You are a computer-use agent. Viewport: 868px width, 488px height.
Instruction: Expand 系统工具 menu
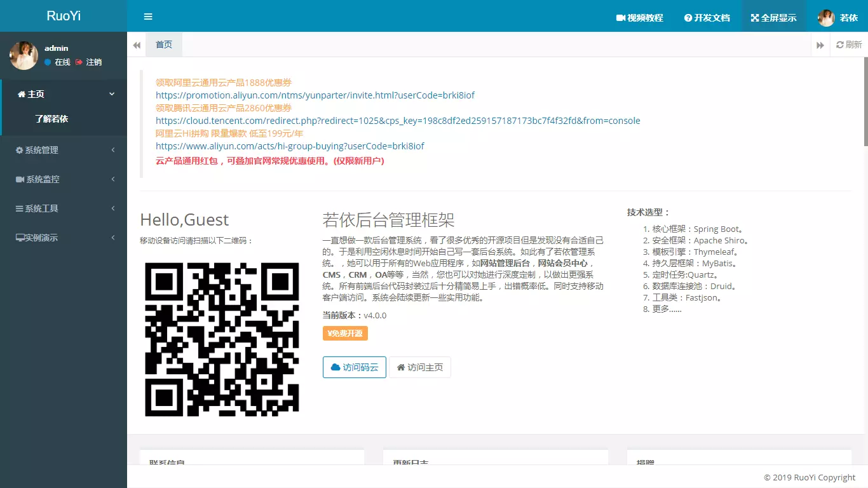pos(64,208)
